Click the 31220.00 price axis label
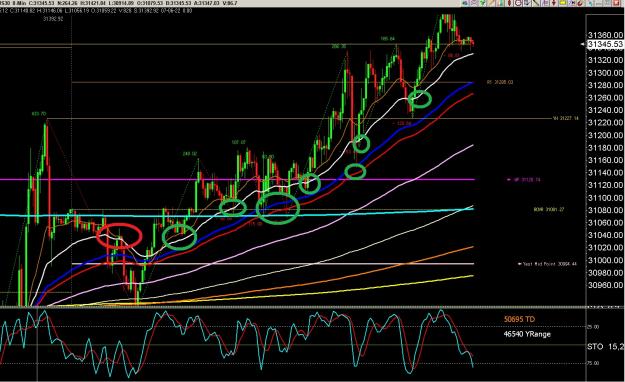625x382 pixels. pyautogui.click(x=605, y=123)
